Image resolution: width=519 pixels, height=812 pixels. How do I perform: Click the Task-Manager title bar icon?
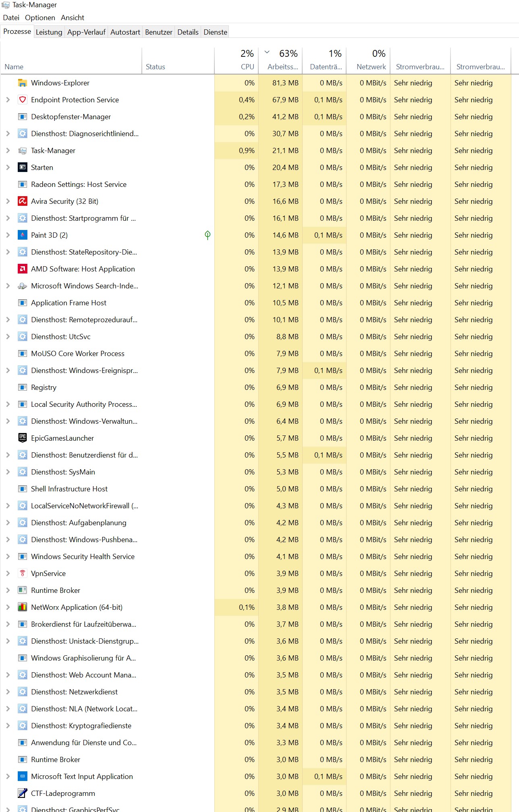tap(6, 5)
